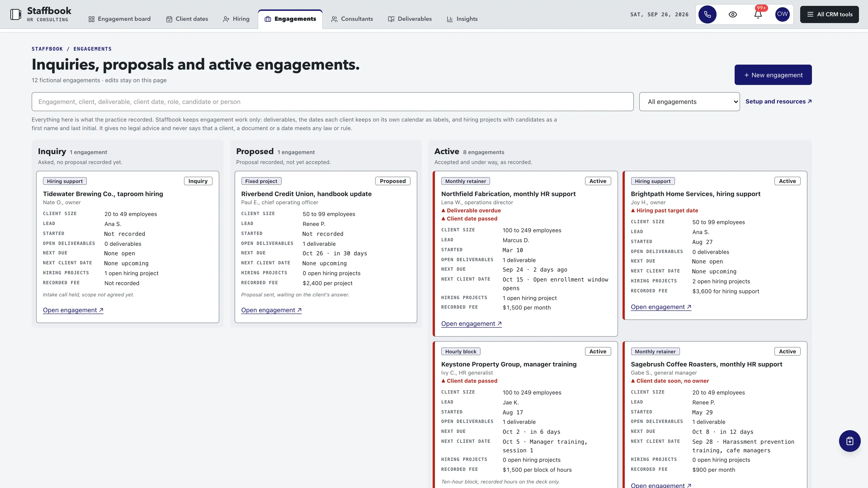
Task: Click the Active badge on Brightpath card
Action: [787, 181]
